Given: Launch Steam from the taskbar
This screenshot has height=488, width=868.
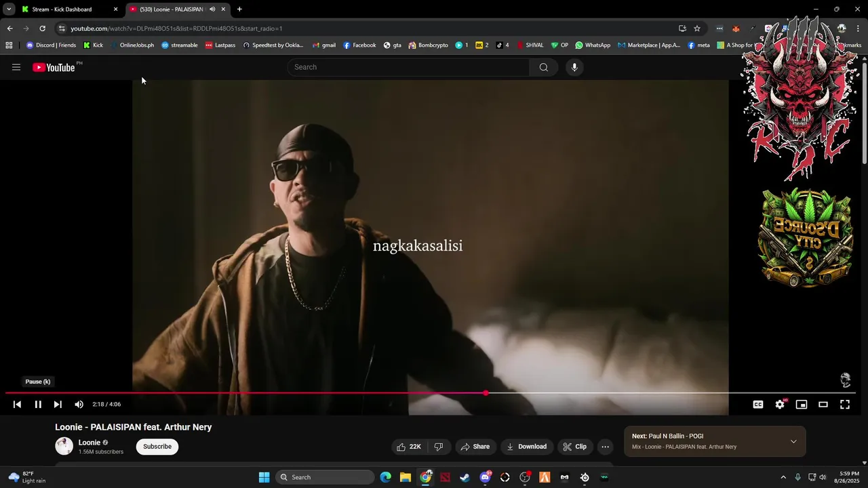Looking at the screenshot, I should (x=465, y=477).
